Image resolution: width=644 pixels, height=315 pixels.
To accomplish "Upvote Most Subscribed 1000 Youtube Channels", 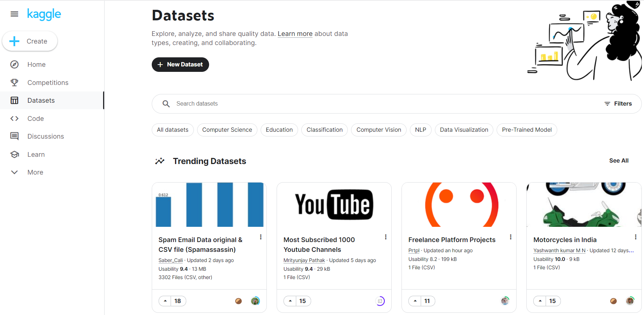I will pos(290,301).
